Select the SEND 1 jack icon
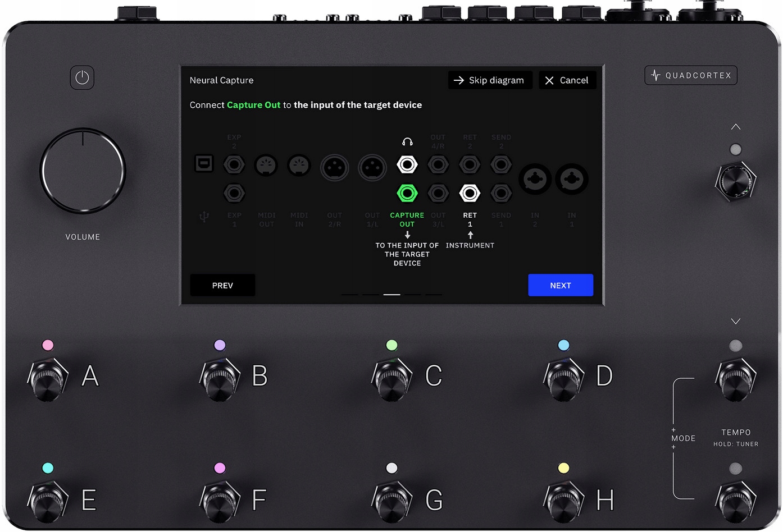Image resolution: width=783 pixels, height=532 pixels. [x=501, y=194]
